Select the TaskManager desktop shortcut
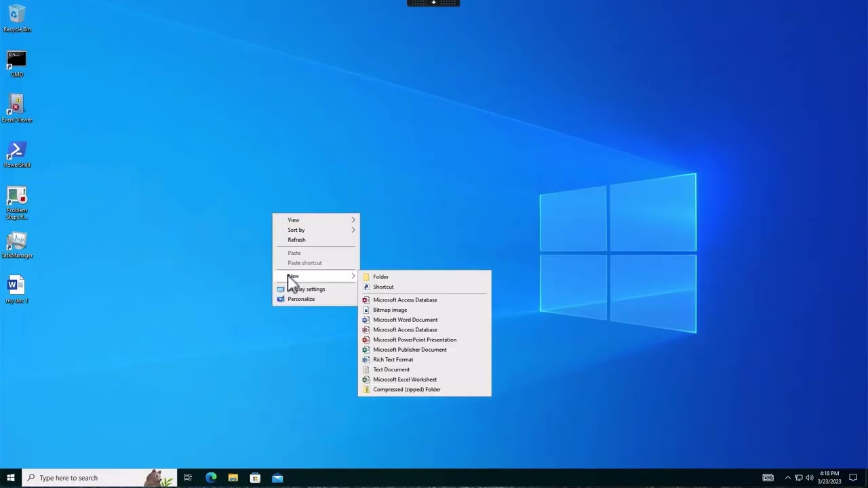Image resolution: width=868 pixels, height=488 pixels. 17,245
